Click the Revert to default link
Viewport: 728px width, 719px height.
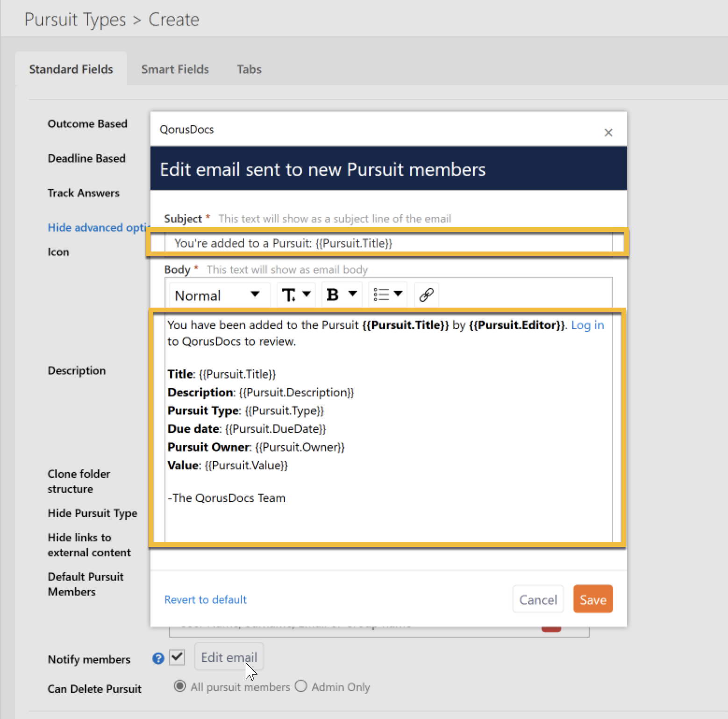(x=205, y=599)
